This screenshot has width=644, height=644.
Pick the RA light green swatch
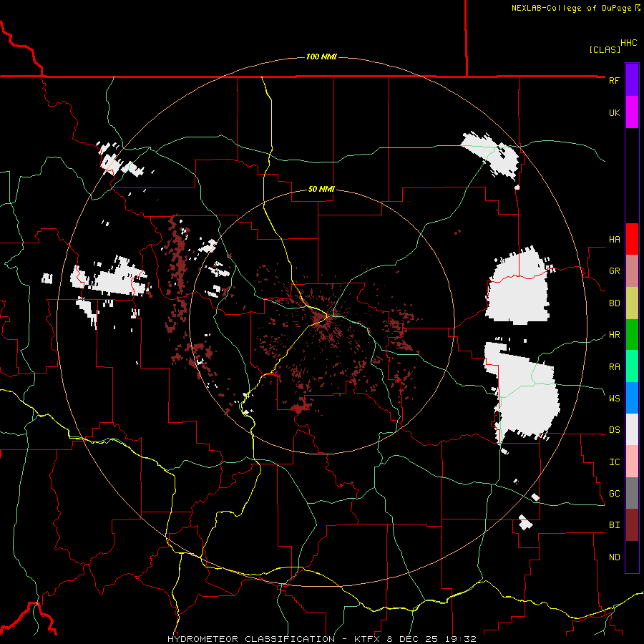[632, 366]
